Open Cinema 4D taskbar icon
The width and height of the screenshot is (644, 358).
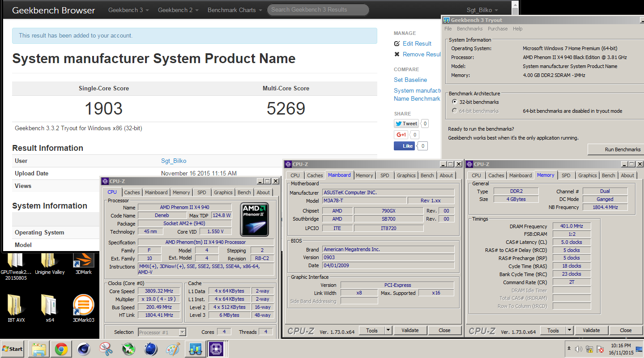point(84,349)
